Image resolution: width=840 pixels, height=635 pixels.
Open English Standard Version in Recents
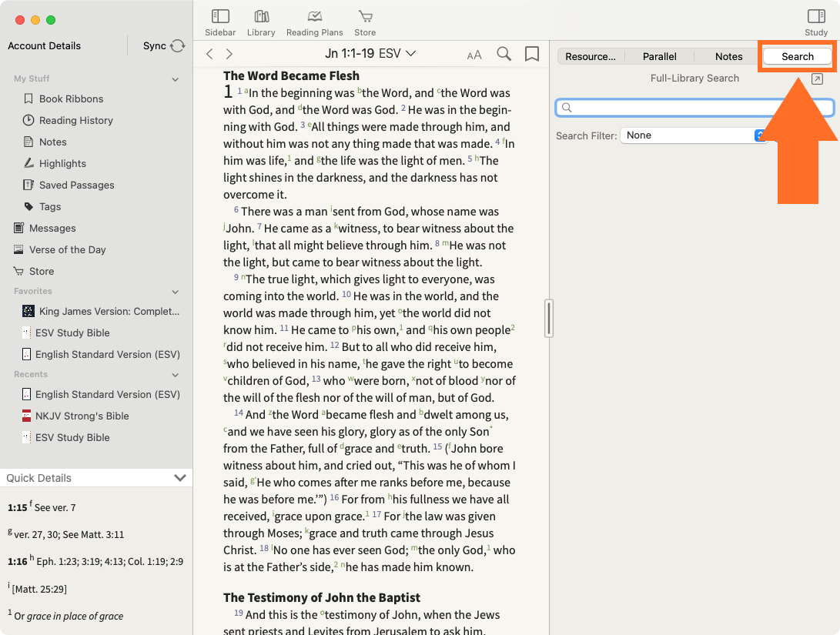[x=102, y=395]
